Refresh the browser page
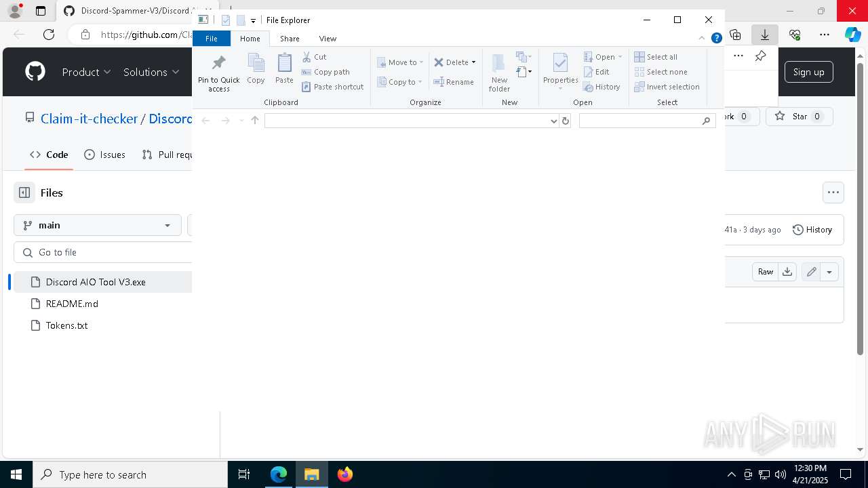Screen dimensions: 868x488 pyautogui.click(x=49, y=35)
